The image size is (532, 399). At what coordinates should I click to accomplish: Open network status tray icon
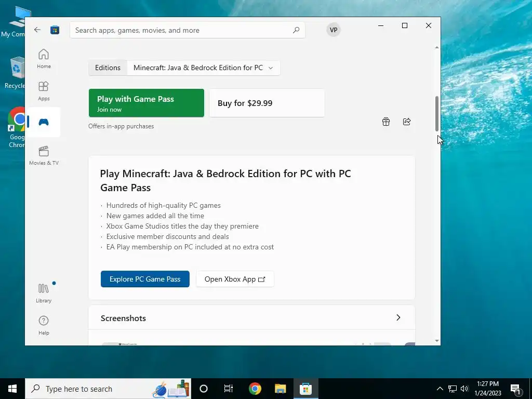pyautogui.click(x=453, y=389)
